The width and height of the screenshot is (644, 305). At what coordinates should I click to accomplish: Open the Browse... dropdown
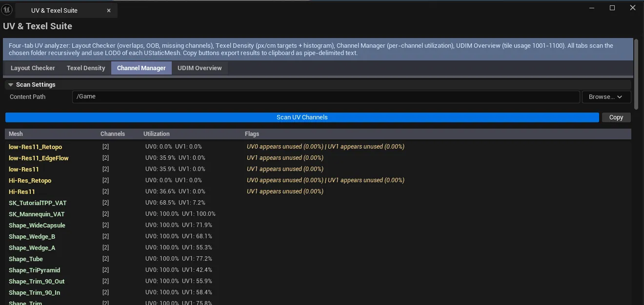point(606,97)
